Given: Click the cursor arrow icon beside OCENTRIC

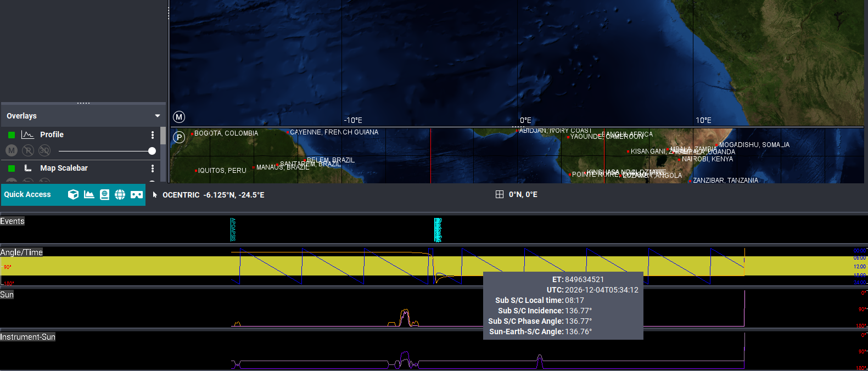Looking at the screenshot, I should tap(155, 194).
